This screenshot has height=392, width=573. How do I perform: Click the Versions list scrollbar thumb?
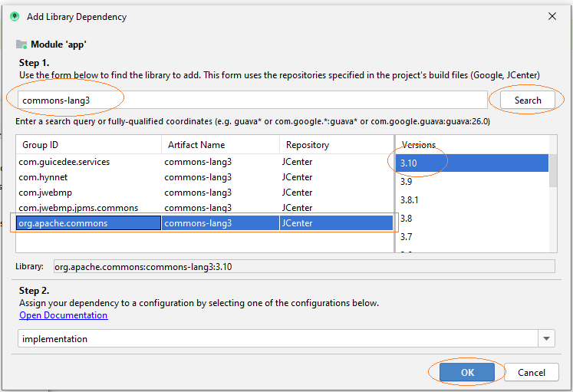coord(553,170)
